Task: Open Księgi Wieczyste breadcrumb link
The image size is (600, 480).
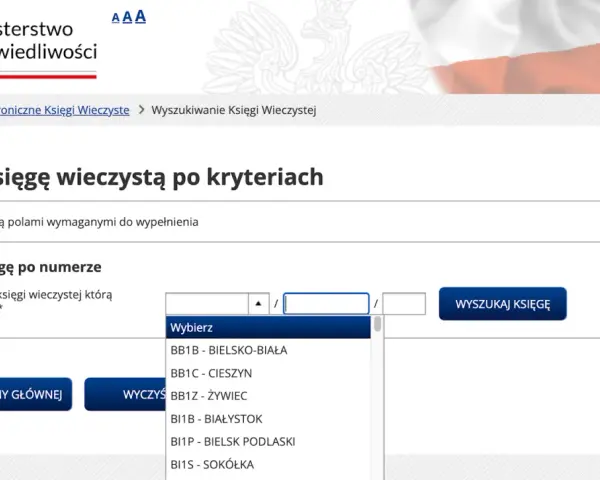Action: (64, 110)
